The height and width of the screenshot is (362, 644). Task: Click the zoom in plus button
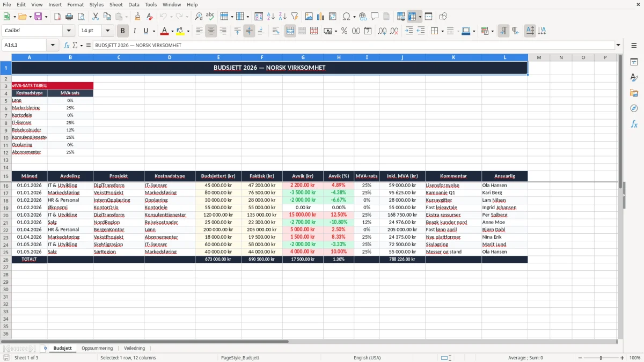pyautogui.click(x=623, y=358)
